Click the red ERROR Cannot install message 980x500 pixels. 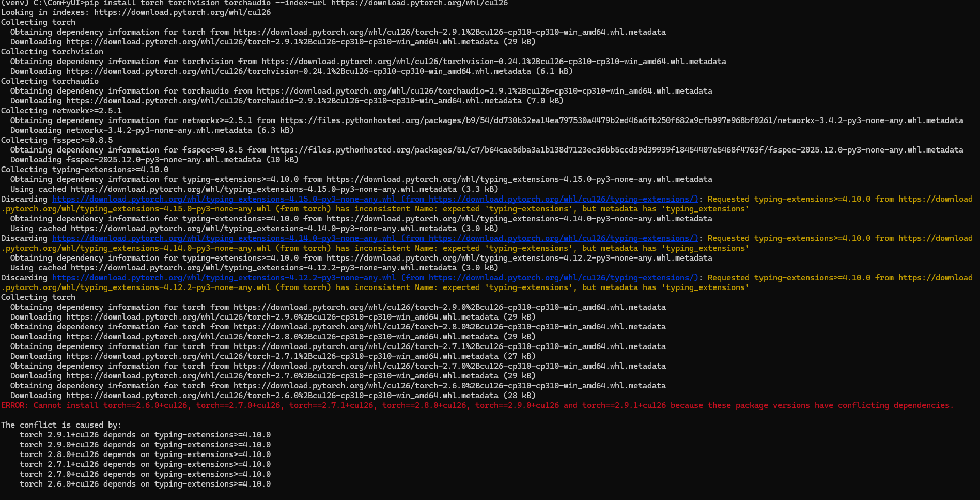(x=477, y=405)
